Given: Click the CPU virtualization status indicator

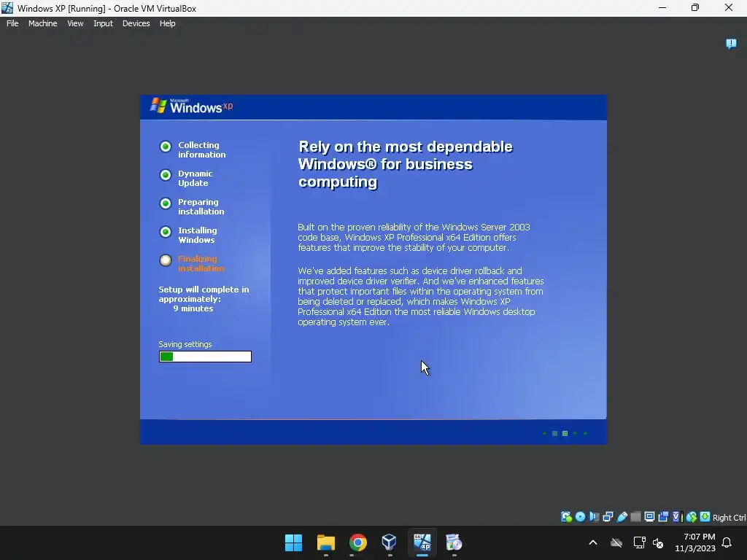Looking at the screenshot, I should 678,517.
